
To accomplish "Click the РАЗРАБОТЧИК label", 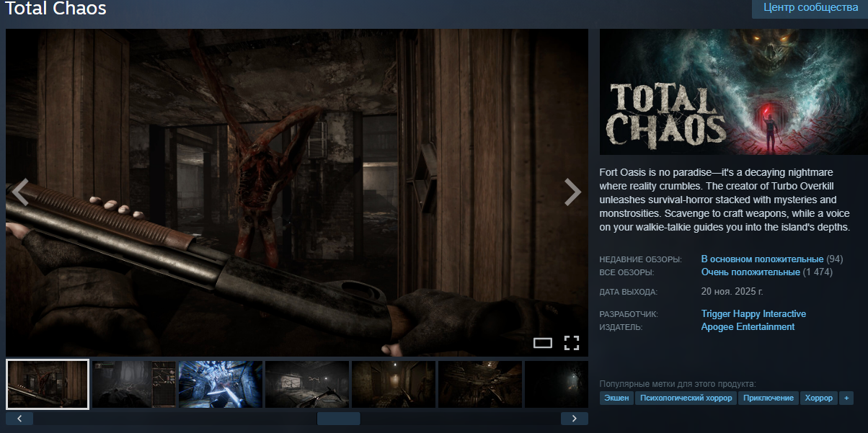I will [629, 314].
